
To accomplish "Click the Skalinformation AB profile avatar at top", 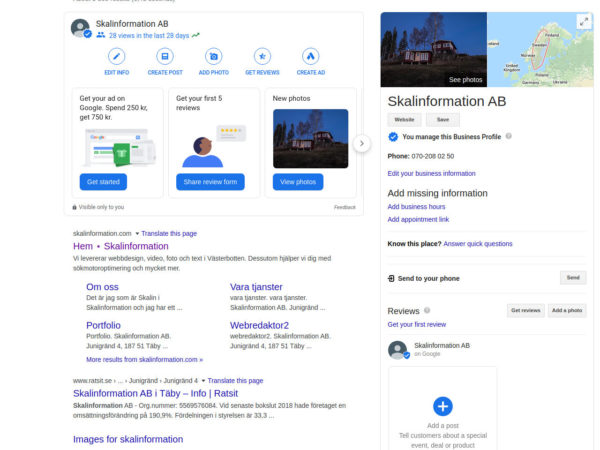I will point(80,28).
